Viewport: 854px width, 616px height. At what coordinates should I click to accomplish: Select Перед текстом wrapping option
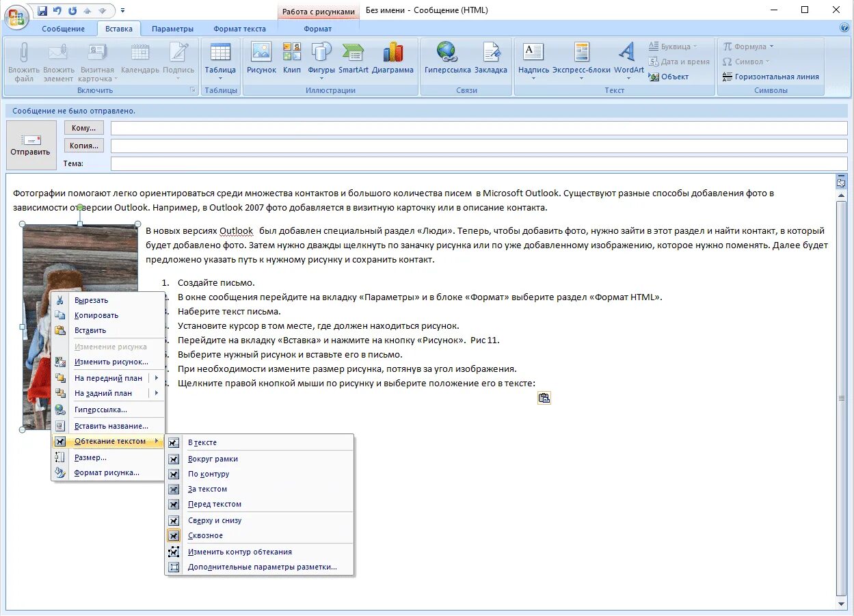[x=260, y=504]
